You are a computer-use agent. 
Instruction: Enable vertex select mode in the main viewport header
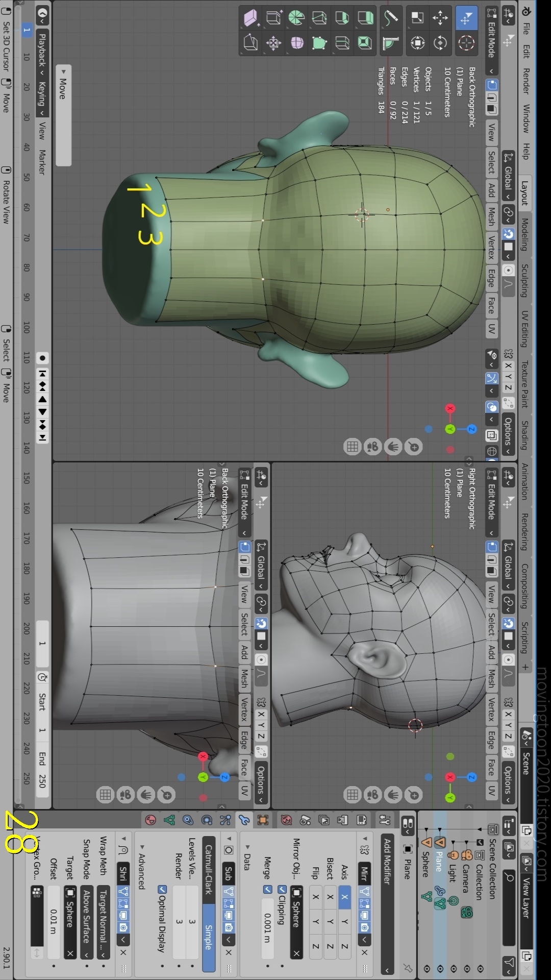point(491,85)
